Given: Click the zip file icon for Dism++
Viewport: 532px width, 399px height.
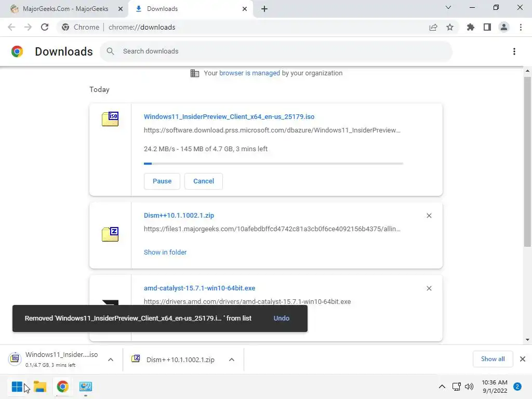Looking at the screenshot, I should (x=110, y=234).
